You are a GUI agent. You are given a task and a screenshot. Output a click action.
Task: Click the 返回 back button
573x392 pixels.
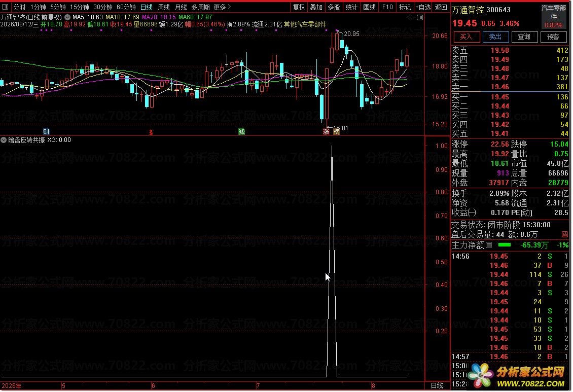pos(441,7)
